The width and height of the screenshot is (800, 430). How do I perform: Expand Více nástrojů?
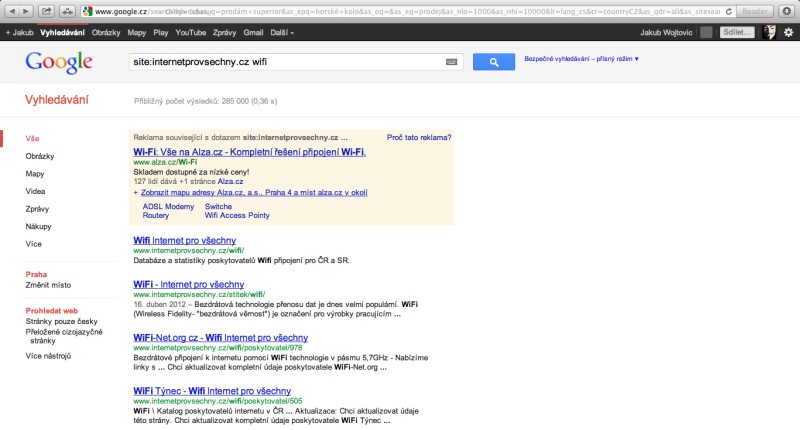pyautogui.click(x=48, y=356)
